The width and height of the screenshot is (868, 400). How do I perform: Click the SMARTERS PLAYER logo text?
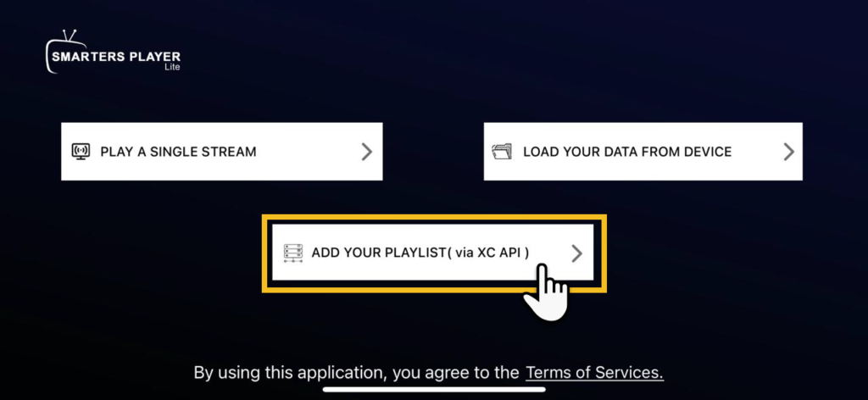click(116, 57)
